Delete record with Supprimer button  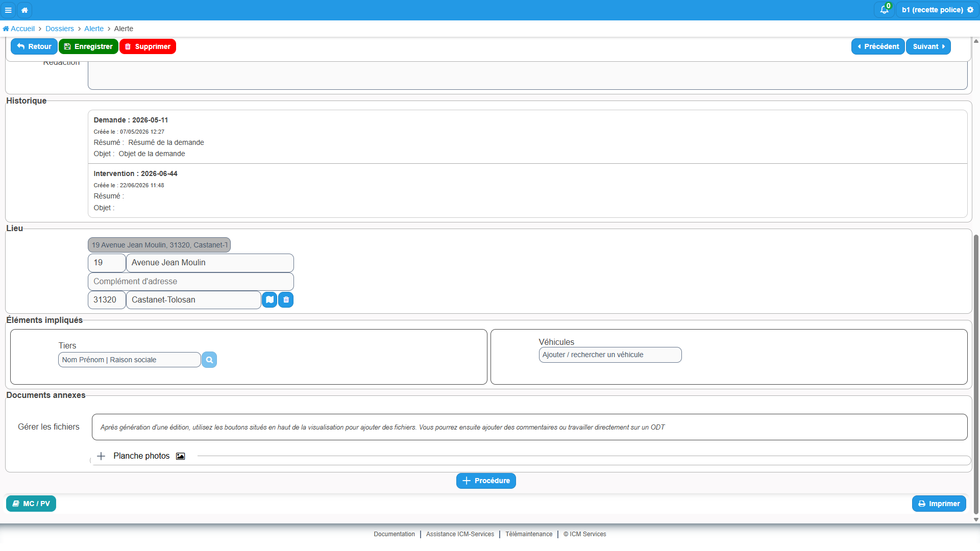click(148, 46)
